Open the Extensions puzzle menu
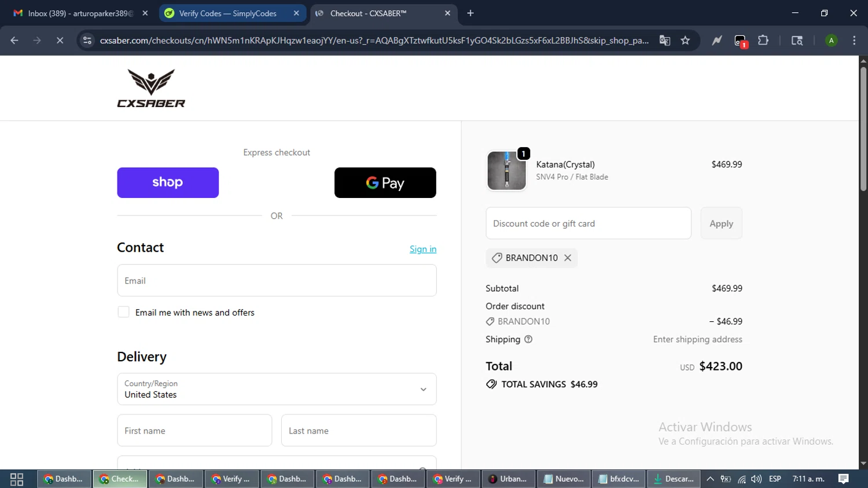 pyautogui.click(x=763, y=41)
